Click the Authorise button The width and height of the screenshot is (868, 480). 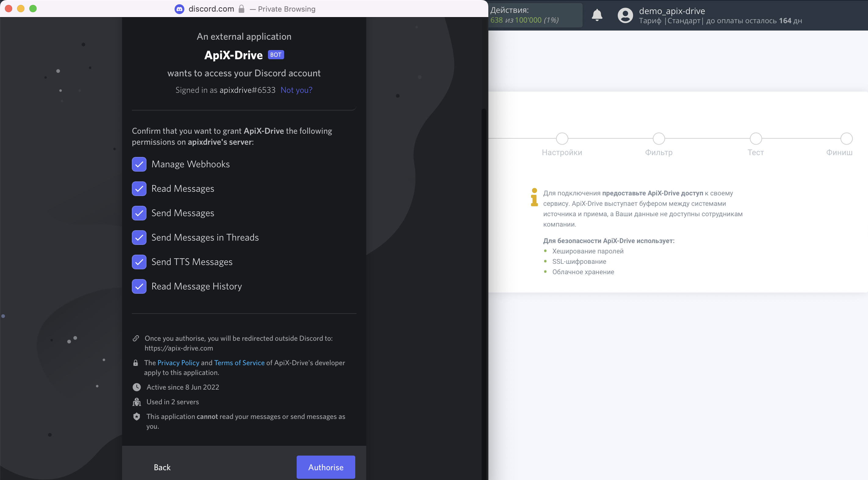click(325, 467)
